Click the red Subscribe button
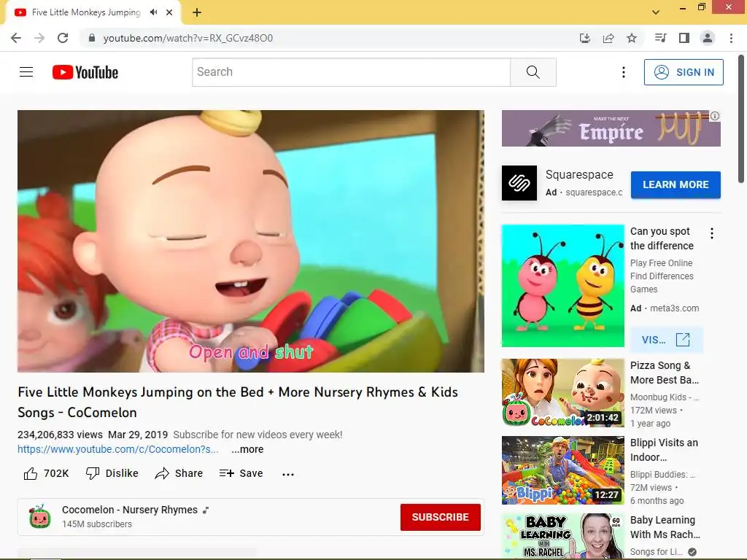 click(440, 517)
